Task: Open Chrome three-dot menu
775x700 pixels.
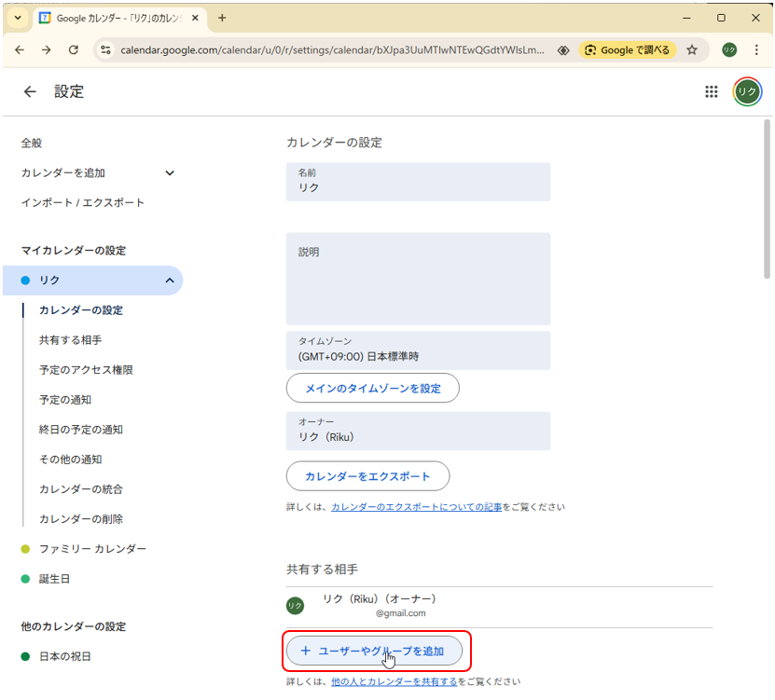Action: [x=756, y=50]
